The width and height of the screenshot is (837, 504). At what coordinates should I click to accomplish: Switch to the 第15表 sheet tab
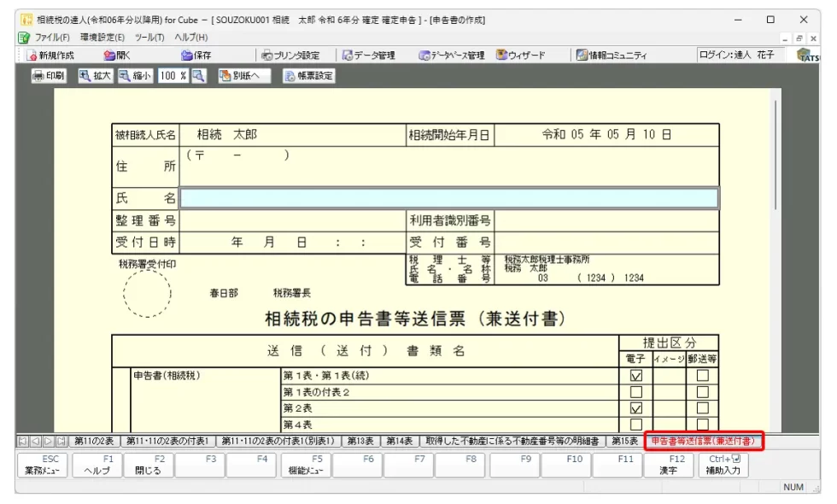click(624, 442)
